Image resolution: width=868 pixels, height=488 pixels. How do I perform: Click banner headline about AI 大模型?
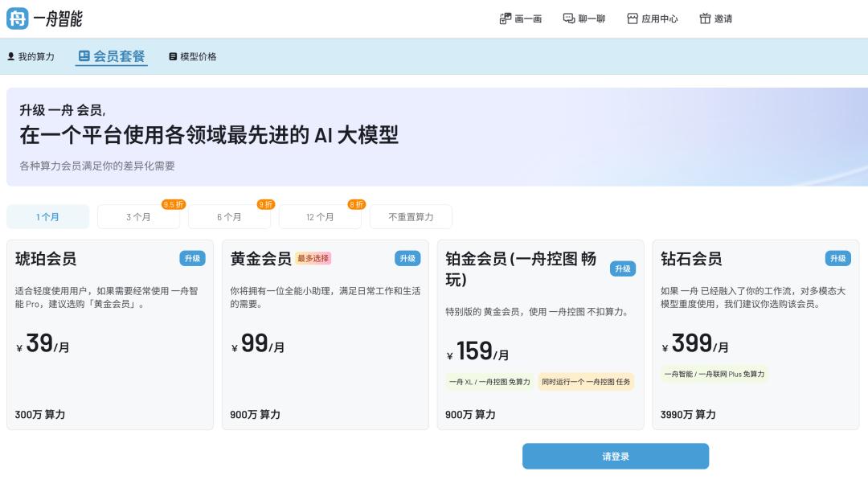point(209,134)
